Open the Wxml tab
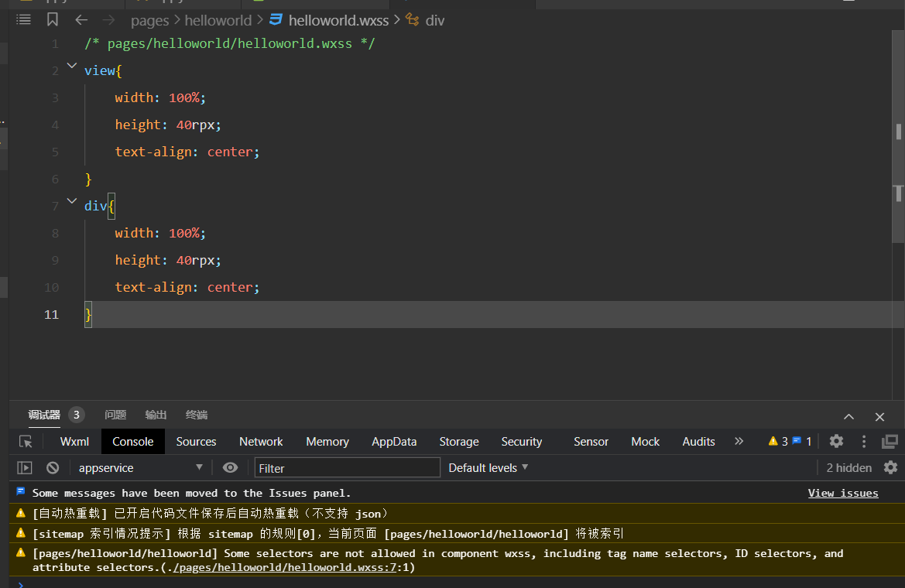905x588 pixels. 74,441
